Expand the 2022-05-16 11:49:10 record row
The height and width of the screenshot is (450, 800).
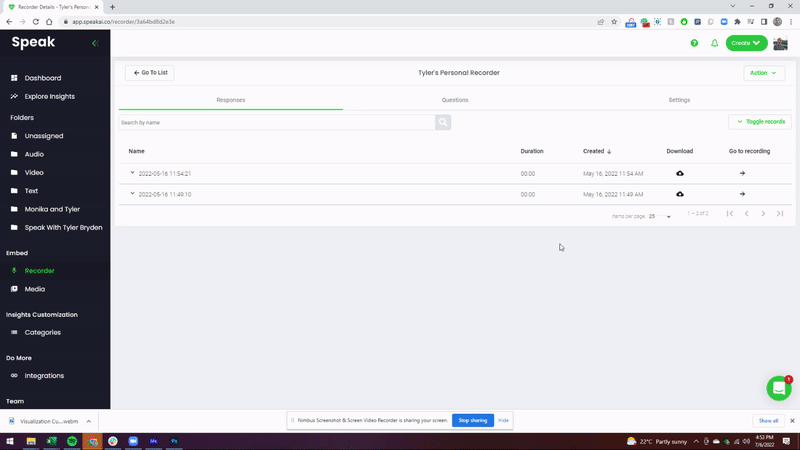133,194
